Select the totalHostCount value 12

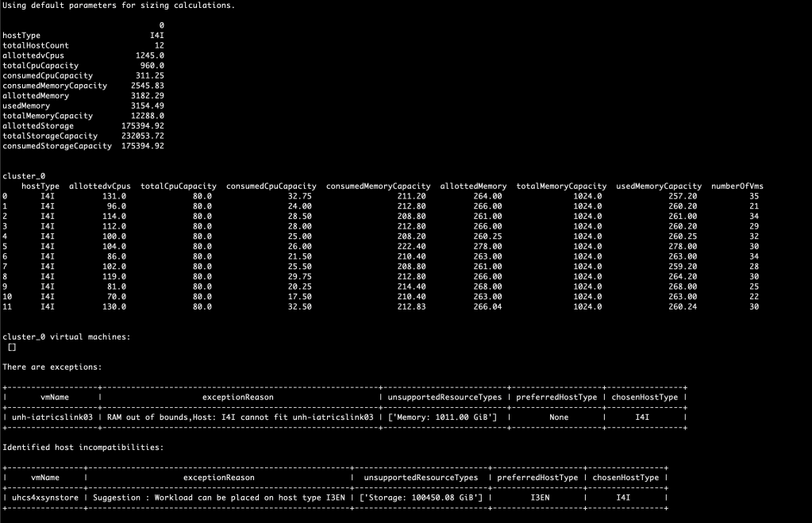159,46
